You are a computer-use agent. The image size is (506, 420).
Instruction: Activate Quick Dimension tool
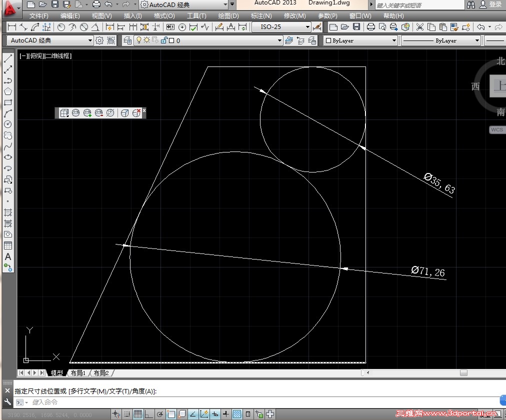pos(109,27)
